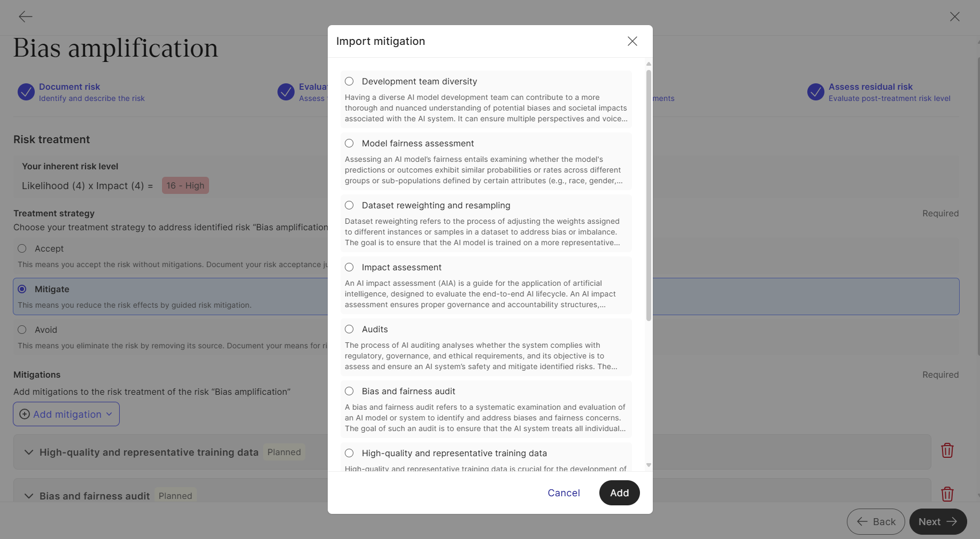Select Development team diversity radio option

pos(349,81)
